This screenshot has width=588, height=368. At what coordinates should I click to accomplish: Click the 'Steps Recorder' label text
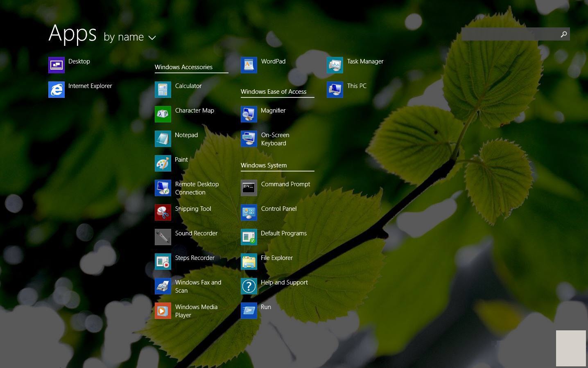point(195,258)
